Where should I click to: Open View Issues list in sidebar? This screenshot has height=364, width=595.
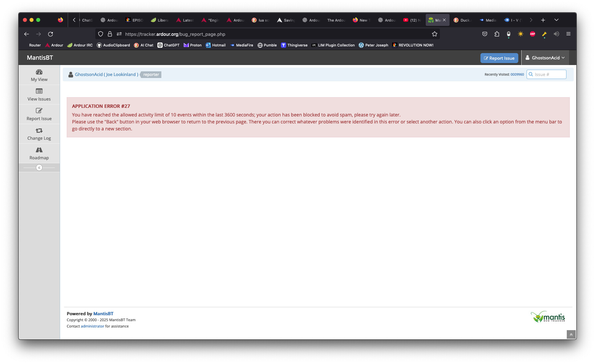pyautogui.click(x=39, y=95)
